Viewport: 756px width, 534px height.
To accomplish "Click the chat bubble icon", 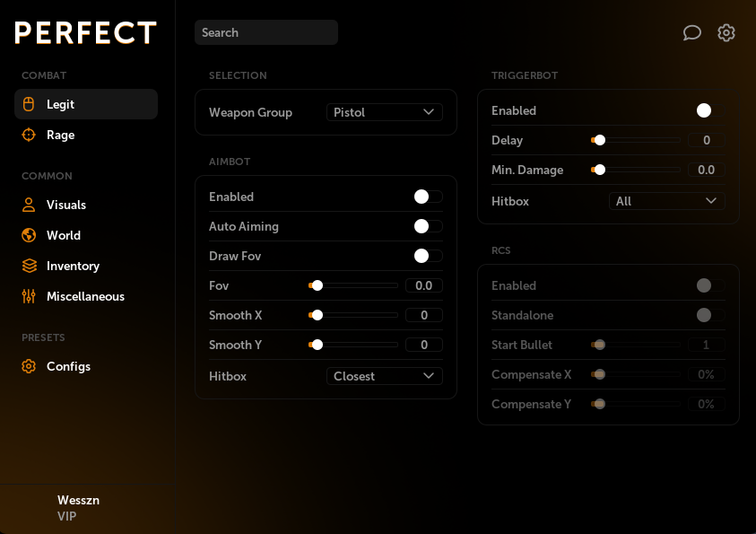I will [x=691, y=32].
